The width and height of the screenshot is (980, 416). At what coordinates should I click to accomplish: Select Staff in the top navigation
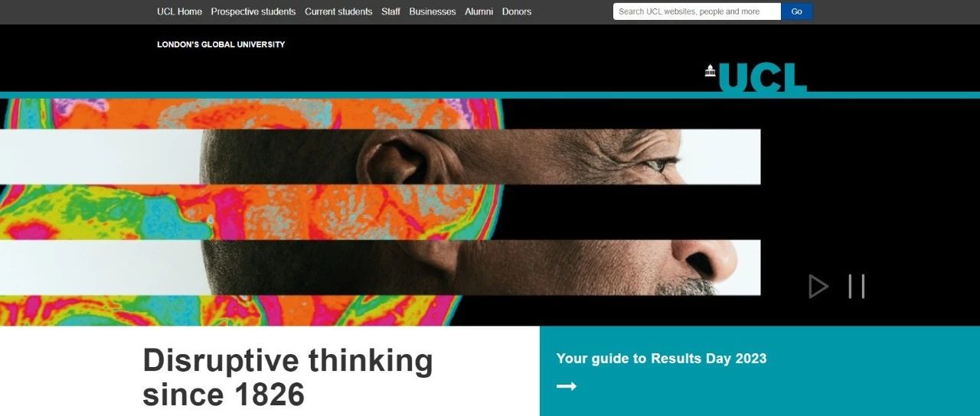[390, 11]
